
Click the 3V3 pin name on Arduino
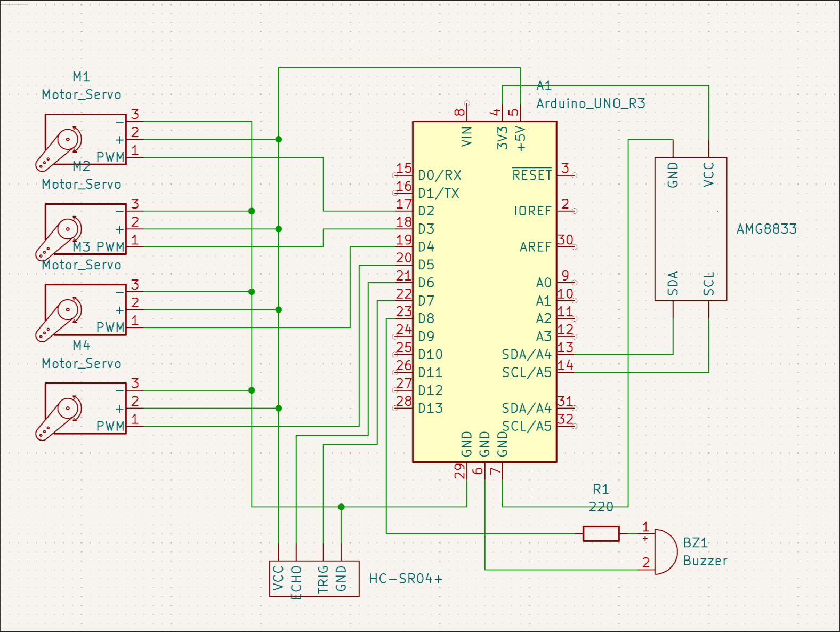pos(503,138)
